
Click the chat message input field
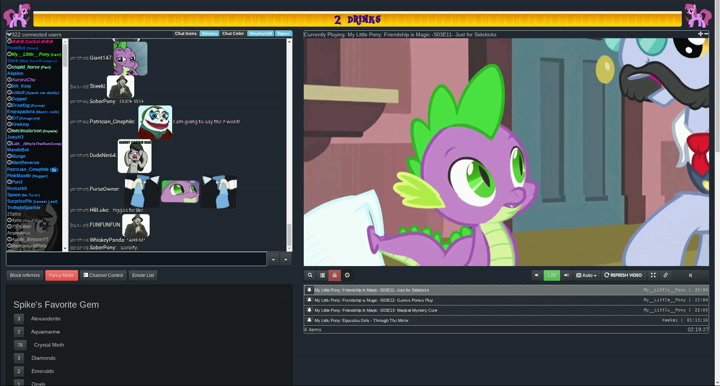(x=136, y=259)
